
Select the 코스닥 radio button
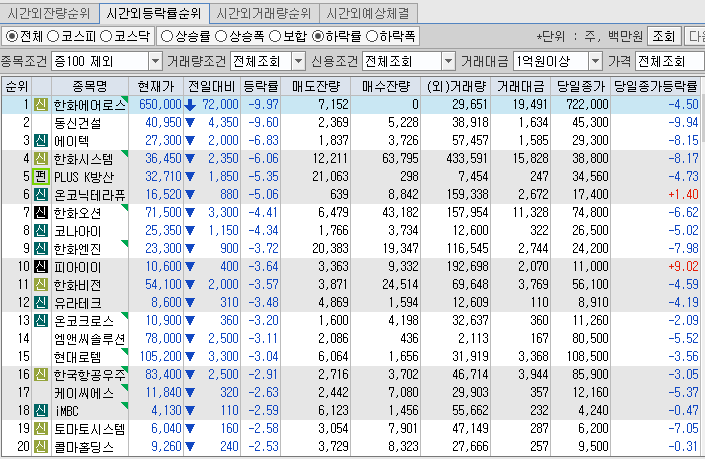[x=106, y=36]
